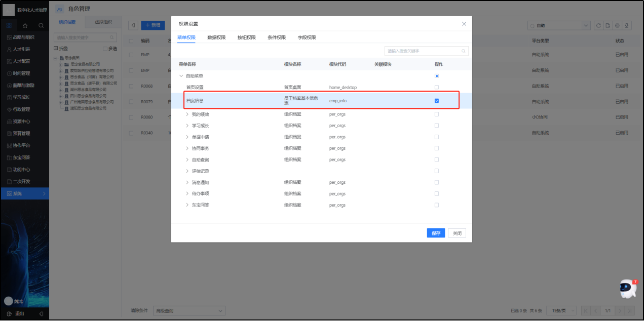Click the keyword search input in the dialog

click(x=426, y=51)
